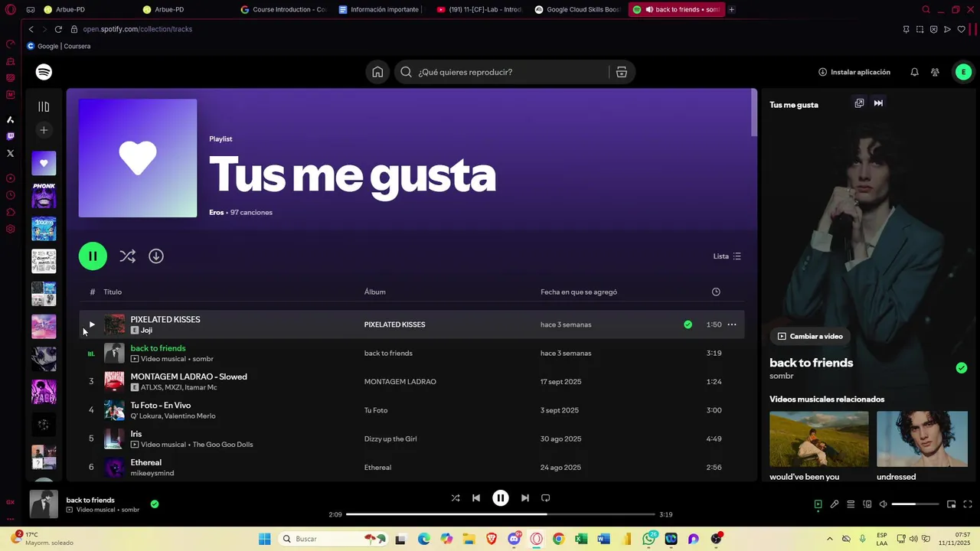Sort by Título column header

point(113,292)
